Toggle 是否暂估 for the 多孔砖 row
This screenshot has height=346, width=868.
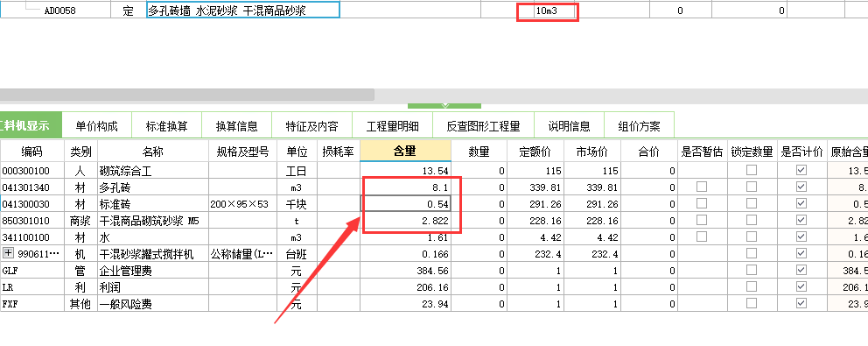coord(702,187)
